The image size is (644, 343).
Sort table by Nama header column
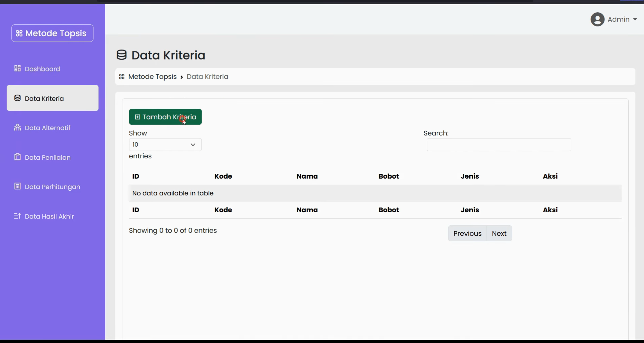pyautogui.click(x=307, y=176)
